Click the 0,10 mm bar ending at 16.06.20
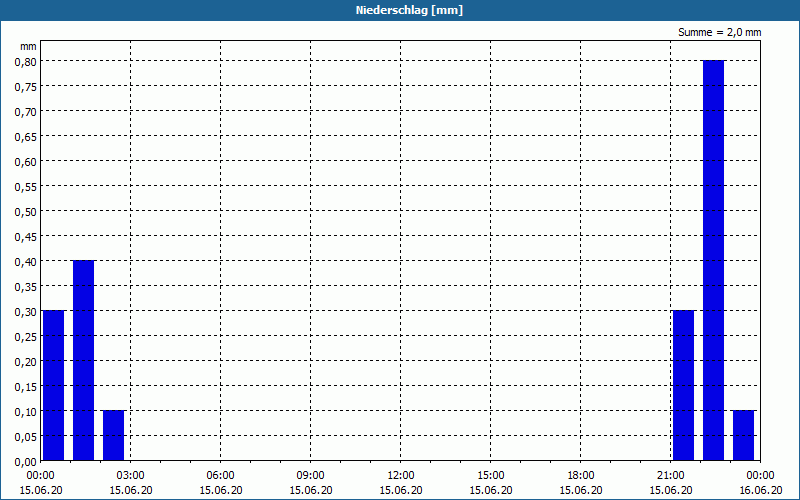800x500 pixels. point(743,435)
